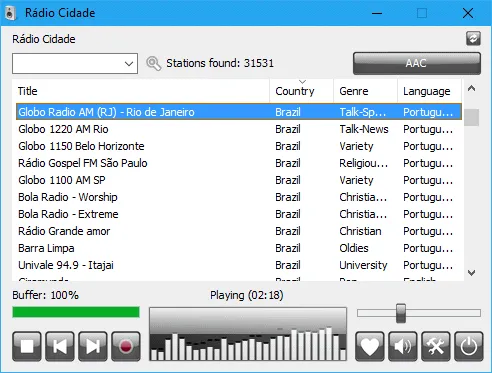Image resolution: width=492 pixels, height=373 pixels.
Task: Skip to the next station
Action: click(93, 346)
